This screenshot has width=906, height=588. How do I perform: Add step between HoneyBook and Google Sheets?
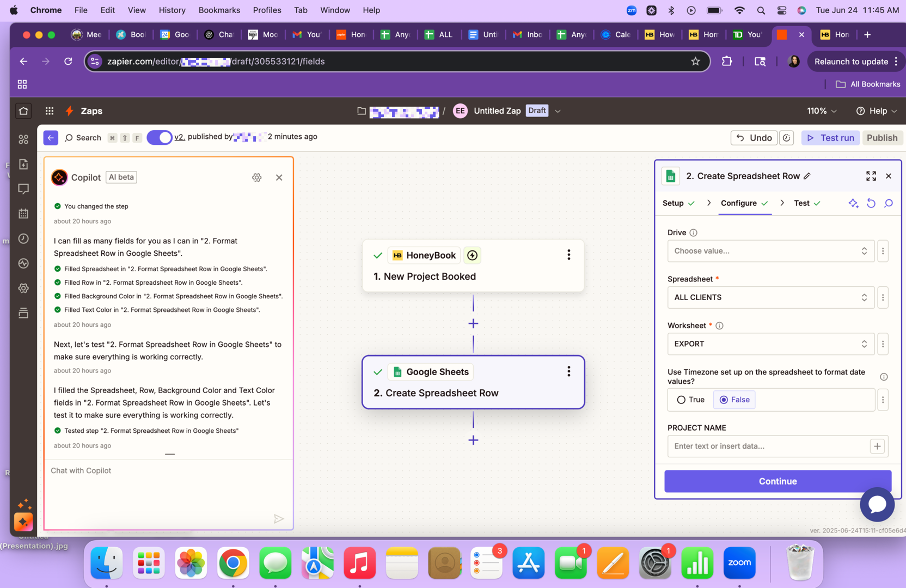pyautogui.click(x=473, y=323)
